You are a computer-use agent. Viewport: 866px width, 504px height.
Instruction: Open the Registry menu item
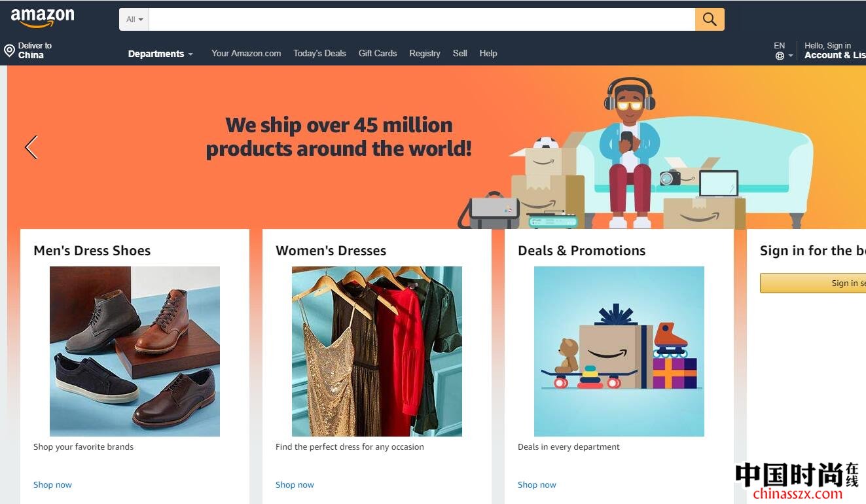425,54
